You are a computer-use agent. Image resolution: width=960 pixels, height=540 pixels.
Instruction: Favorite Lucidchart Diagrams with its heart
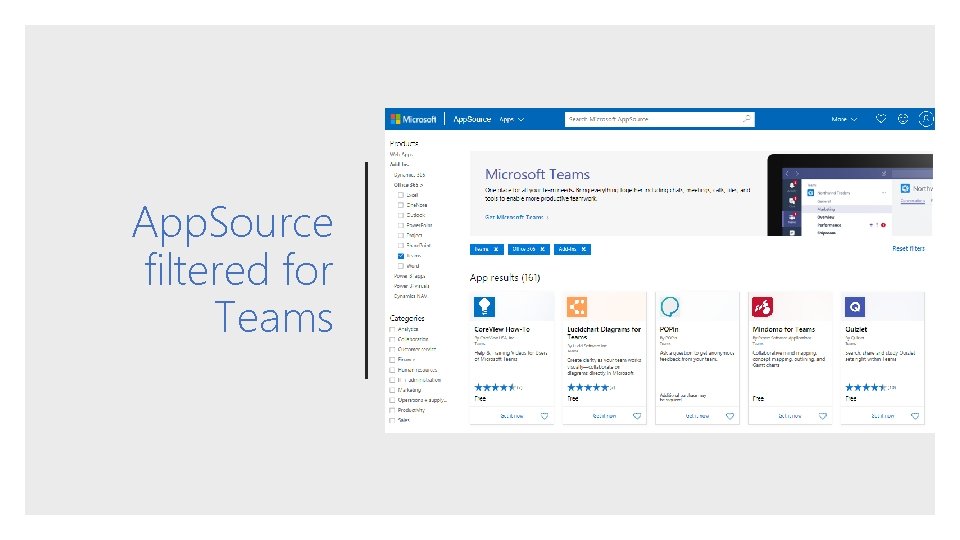click(637, 416)
